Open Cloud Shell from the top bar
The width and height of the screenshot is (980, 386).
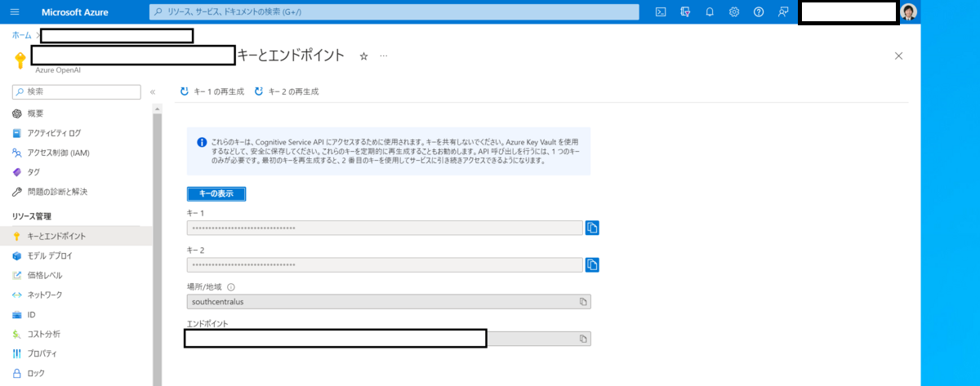[661, 11]
